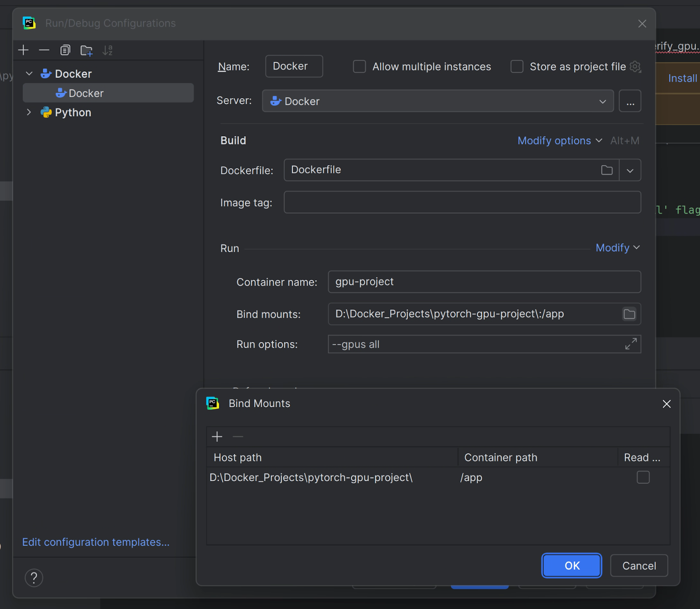Expand the Python tree group
Image resolution: width=700 pixels, height=609 pixels.
pyautogui.click(x=29, y=113)
